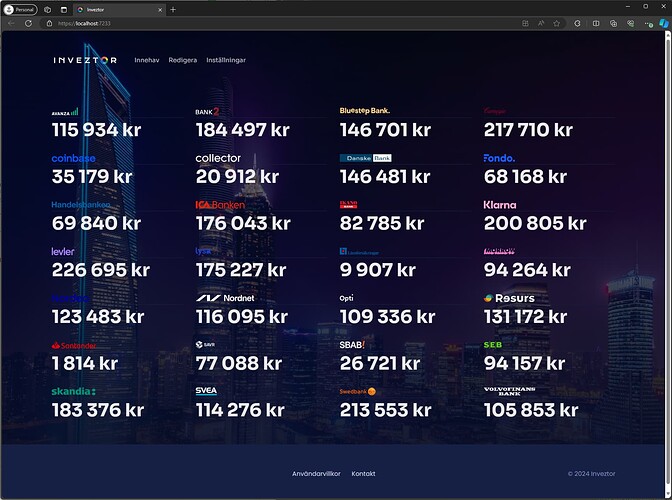Select the Klarna logo
Image resolution: width=672 pixels, height=500 pixels.
[x=500, y=205]
